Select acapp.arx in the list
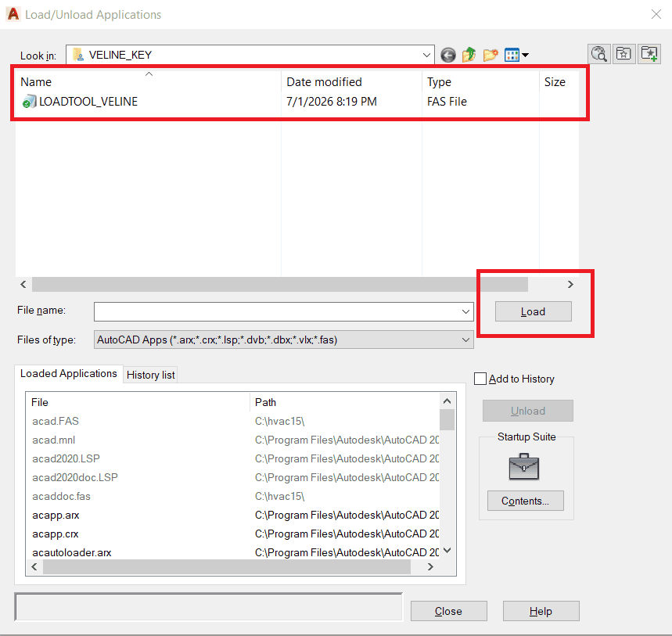This screenshot has width=672, height=636. coord(56,516)
